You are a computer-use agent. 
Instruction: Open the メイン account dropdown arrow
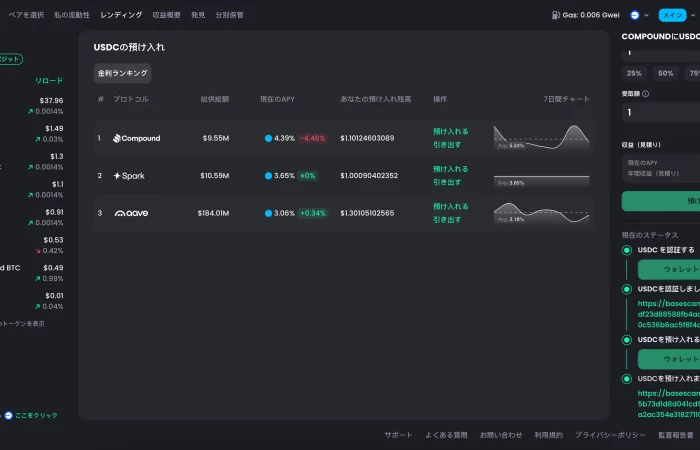coord(693,15)
